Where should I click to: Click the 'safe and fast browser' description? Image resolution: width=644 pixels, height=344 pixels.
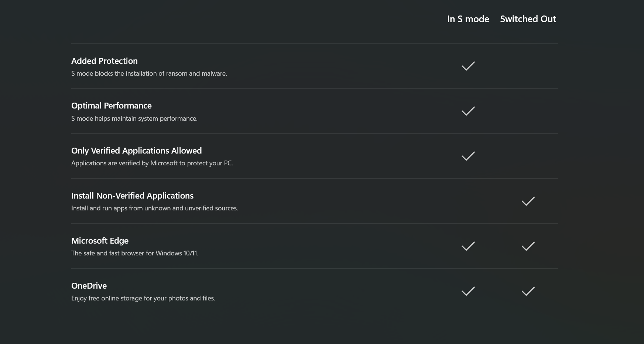135,253
